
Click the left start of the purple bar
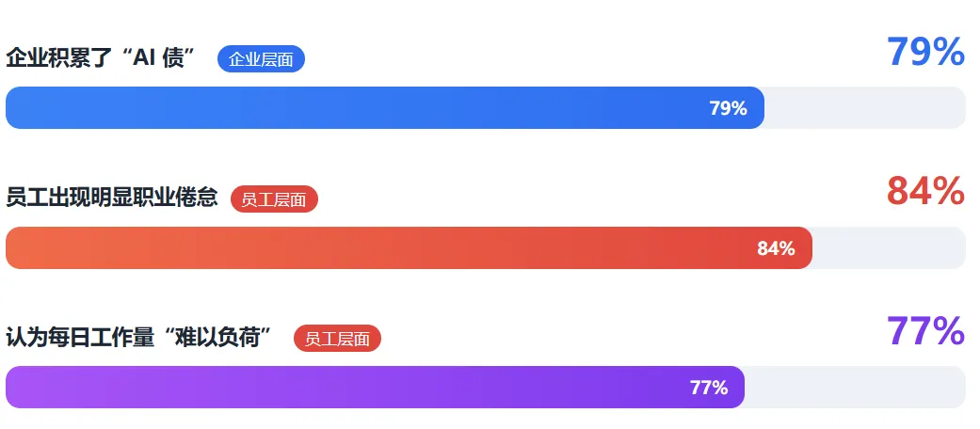coord(19,388)
